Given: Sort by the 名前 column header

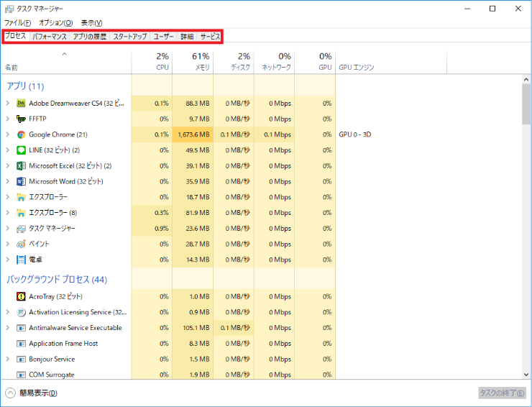Looking at the screenshot, I should pos(66,62).
